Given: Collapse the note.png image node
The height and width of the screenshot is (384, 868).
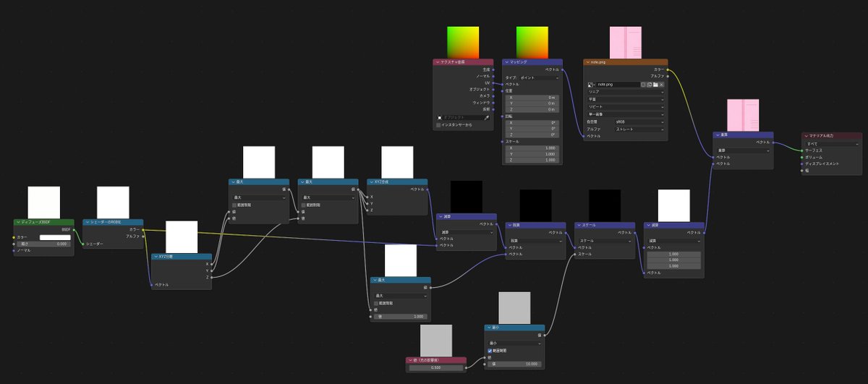Looking at the screenshot, I should pyautogui.click(x=588, y=62).
